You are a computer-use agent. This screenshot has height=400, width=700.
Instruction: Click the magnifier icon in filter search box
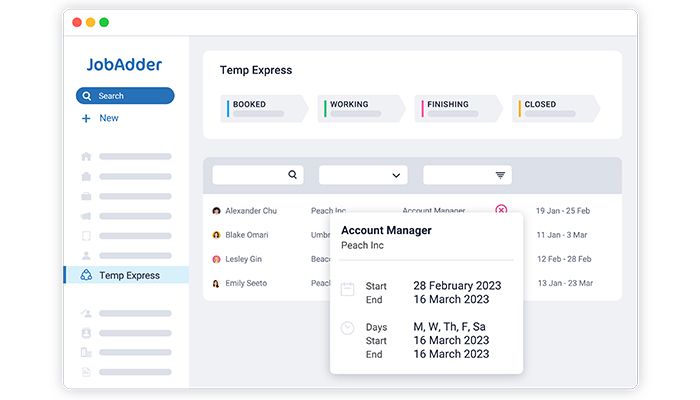(x=293, y=175)
